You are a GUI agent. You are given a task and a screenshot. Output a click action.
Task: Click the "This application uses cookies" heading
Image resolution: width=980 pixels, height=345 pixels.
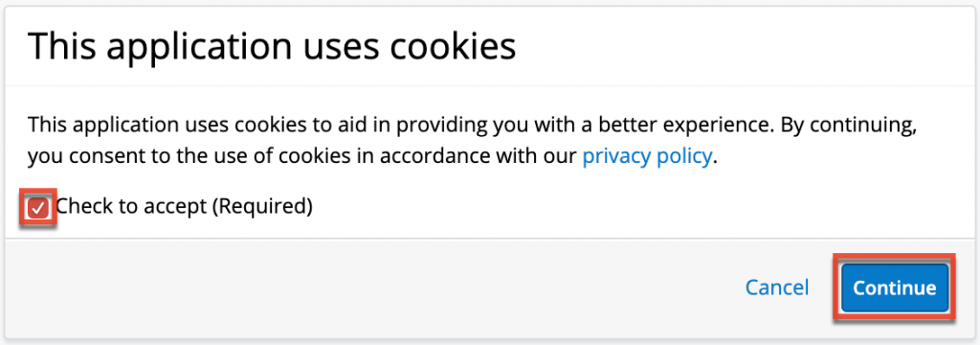[x=272, y=46]
